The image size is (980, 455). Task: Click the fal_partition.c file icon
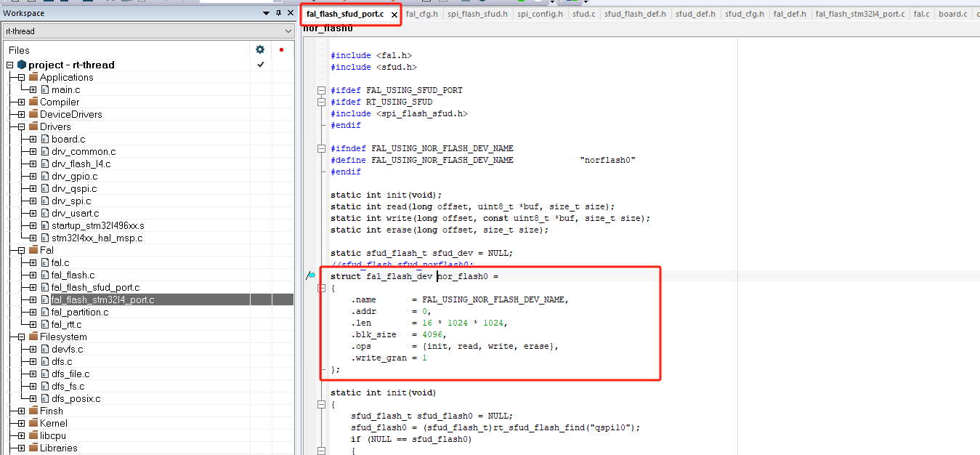click(x=45, y=312)
